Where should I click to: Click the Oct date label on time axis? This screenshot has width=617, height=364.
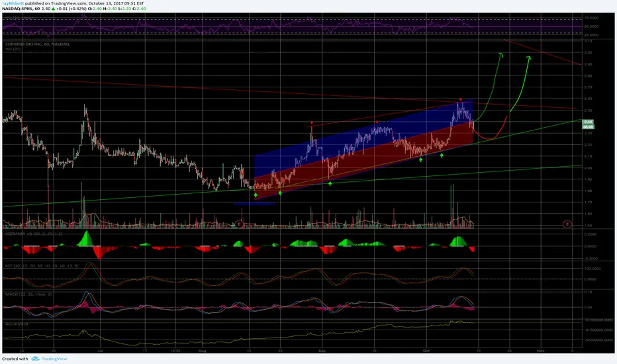[x=426, y=350]
